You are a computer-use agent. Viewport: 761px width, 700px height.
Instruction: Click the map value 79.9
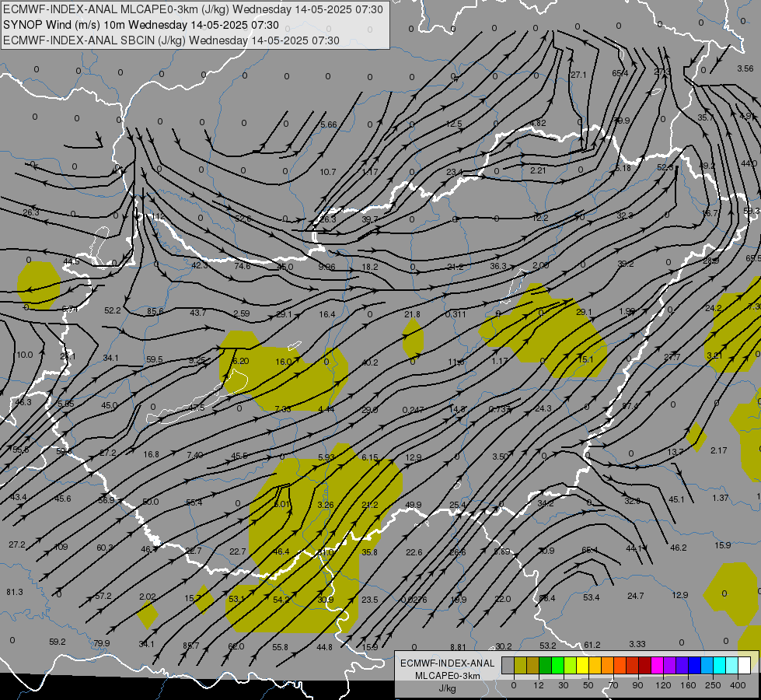coord(101,643)
